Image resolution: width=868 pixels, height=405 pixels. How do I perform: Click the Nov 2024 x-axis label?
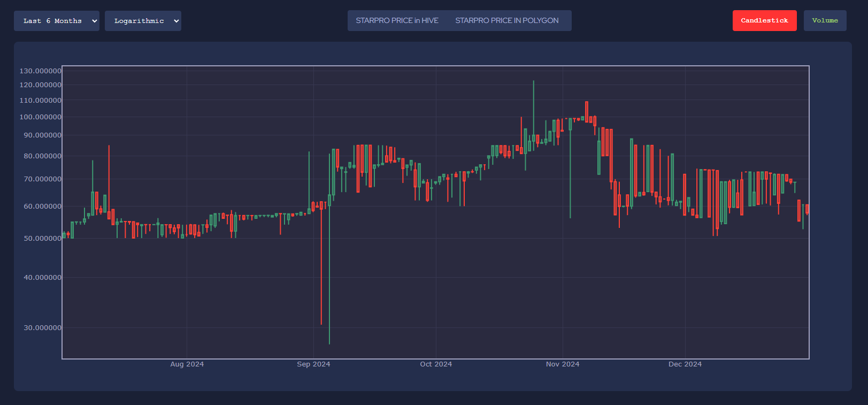pos(563,364)
